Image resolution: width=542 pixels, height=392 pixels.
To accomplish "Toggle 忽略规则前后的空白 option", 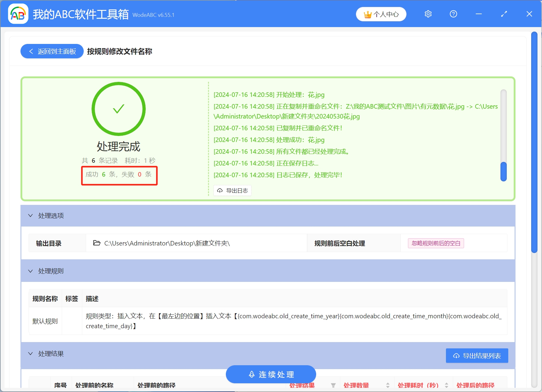I will click(436, 243).
